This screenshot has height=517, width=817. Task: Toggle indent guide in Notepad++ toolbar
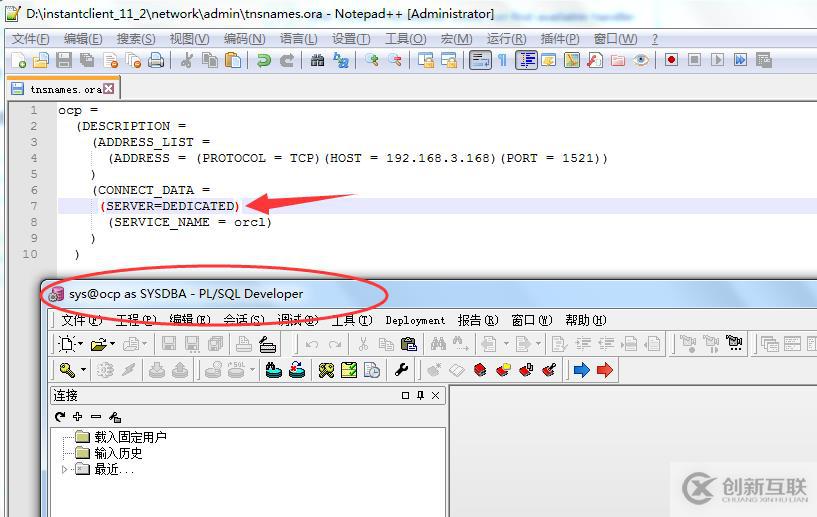526,60
